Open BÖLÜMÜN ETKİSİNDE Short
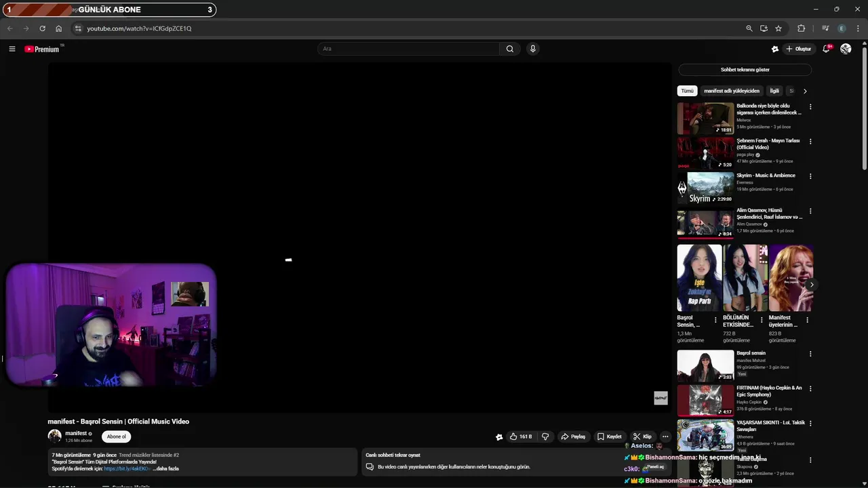 (745, 278)
